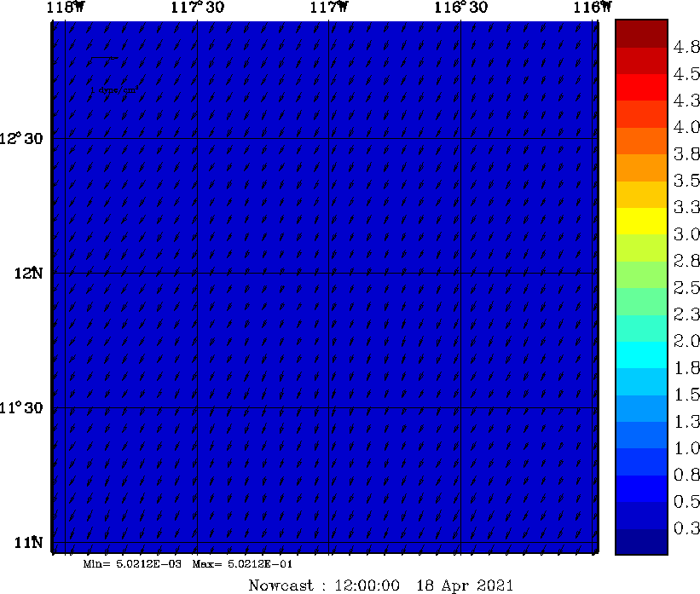Click the Nowcast 18 Apr 2021 timestamp

380,585
